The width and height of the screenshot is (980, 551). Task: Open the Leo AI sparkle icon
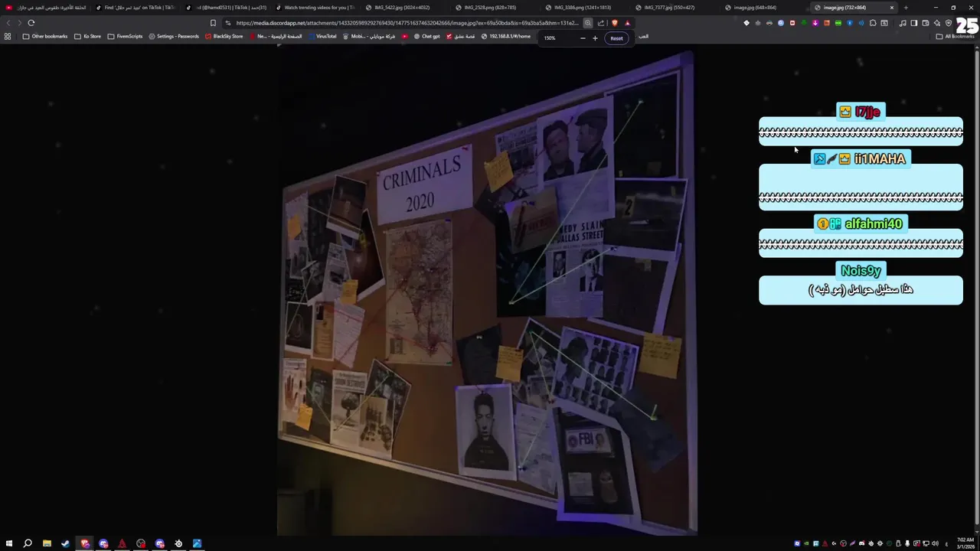(937, 23)
